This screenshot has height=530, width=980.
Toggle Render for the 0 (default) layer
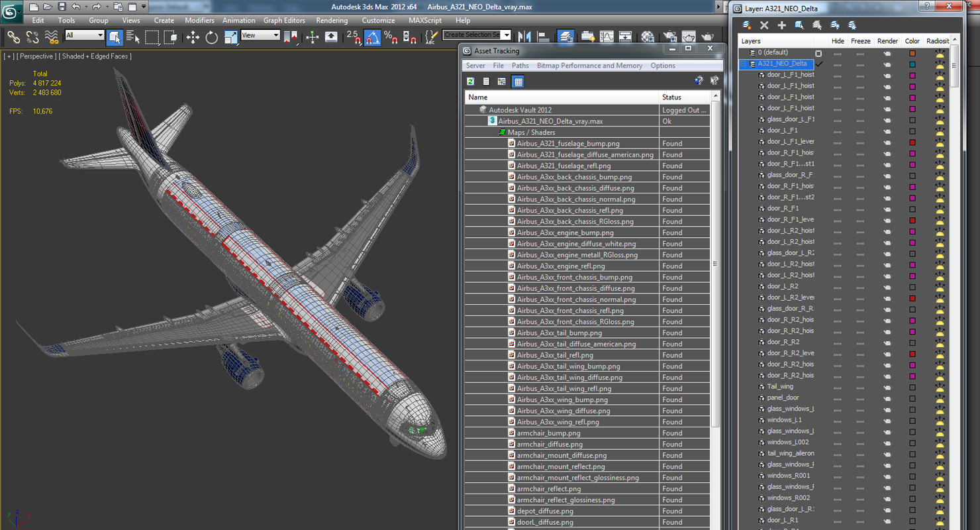(x=887, y=53)
